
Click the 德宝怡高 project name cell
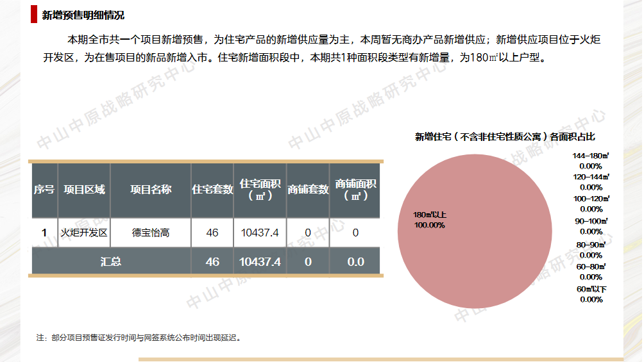(x=151, y=233)
